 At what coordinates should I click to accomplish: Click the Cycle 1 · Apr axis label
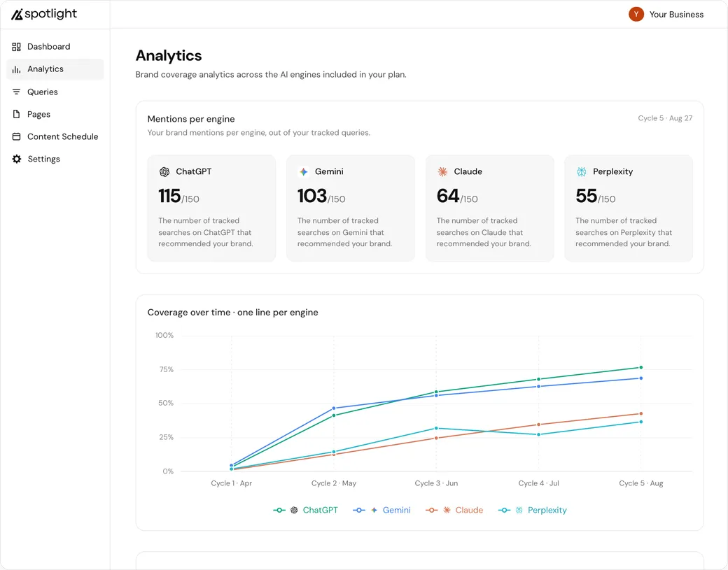tap(231, 483)
